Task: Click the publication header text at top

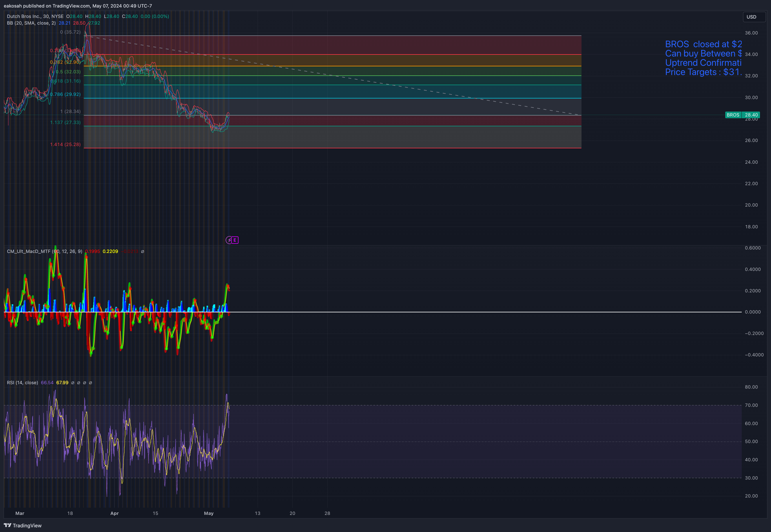Action: (x=78, y=6)
